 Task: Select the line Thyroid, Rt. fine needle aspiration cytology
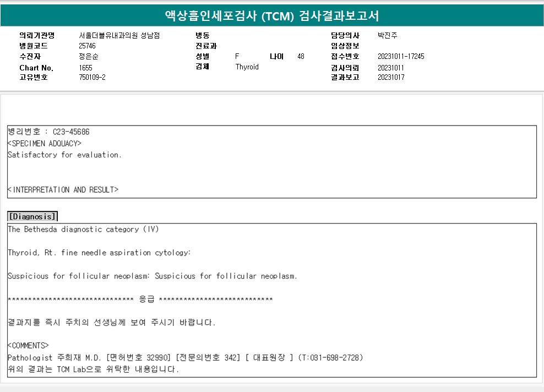(99, 253)
